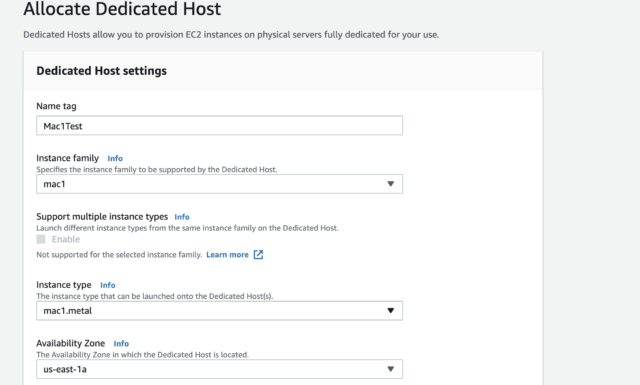
Task: Click the Enable checkbox label
Action: coord(66,239)
